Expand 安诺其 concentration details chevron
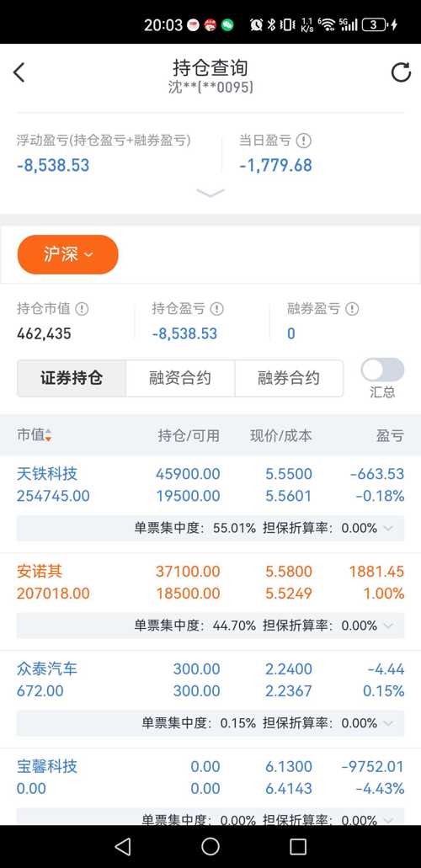The image size is (421, 868). (389, 626)
